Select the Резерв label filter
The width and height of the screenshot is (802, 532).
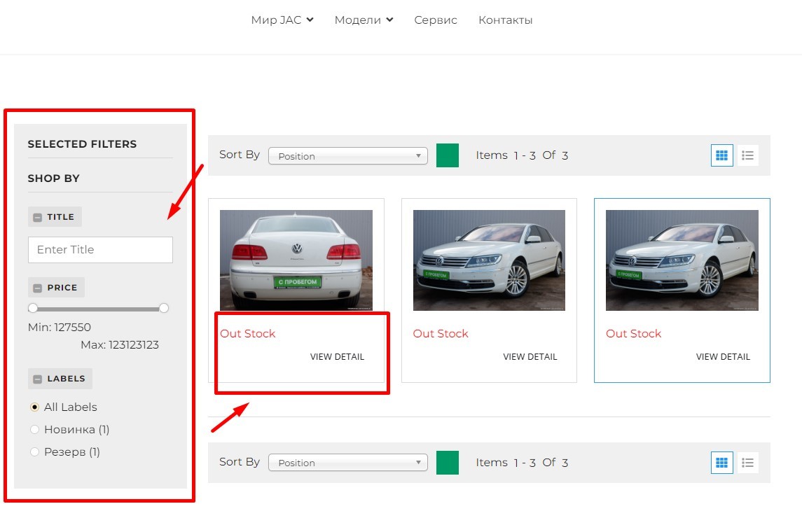[34, 452]
